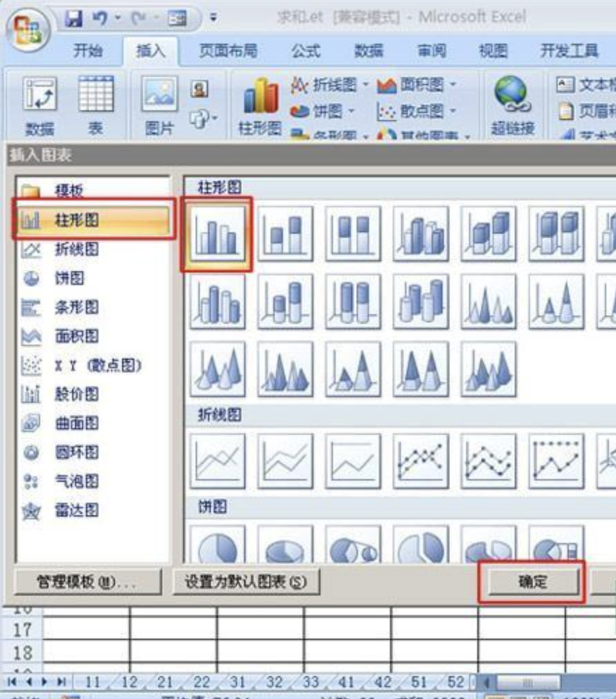Open the 审阅 tab
The width and height of the screenshot is (616, 699).
[431, 51]
